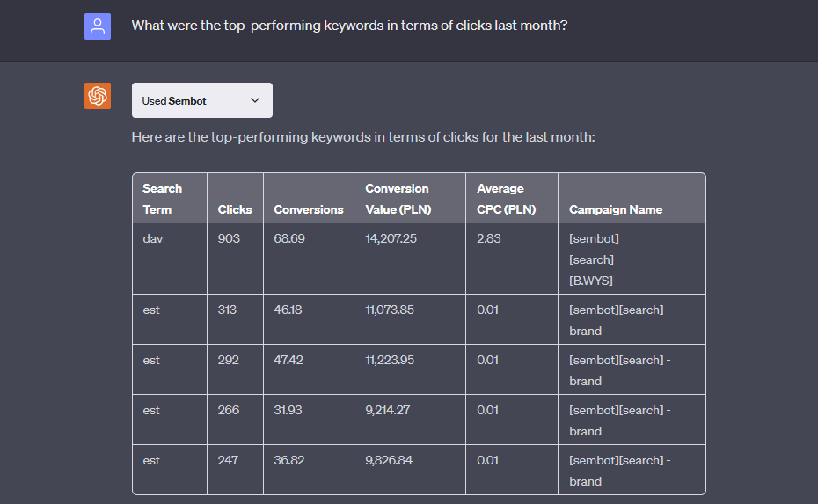This screenshot has height=504, width=818.
Task: Click the 903 clicks value
Action: 229,238
